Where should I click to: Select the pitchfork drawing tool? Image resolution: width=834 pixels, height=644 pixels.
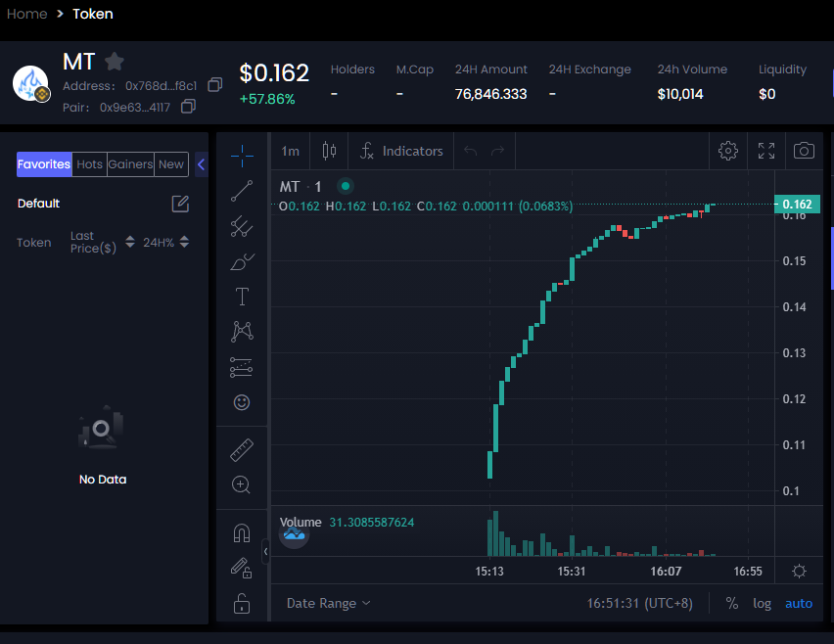coord(242,226)
